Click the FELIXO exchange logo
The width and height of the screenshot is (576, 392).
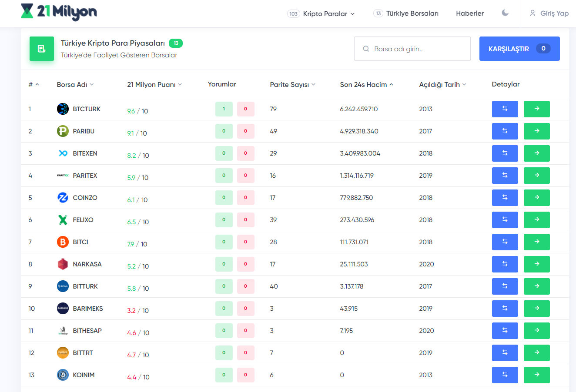(x=63, y=220)
